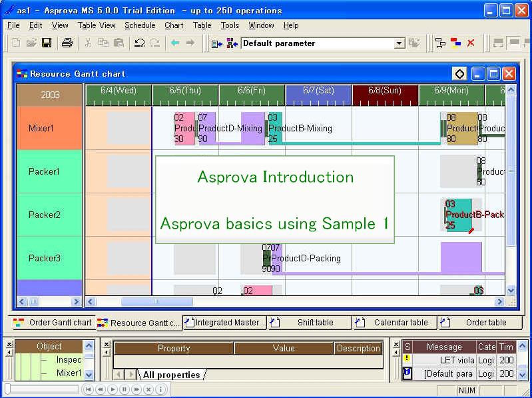Image resolution: width=532 pixels, height=398 pixels.
Task: Open the Help menu
Action: pos(291,25)
